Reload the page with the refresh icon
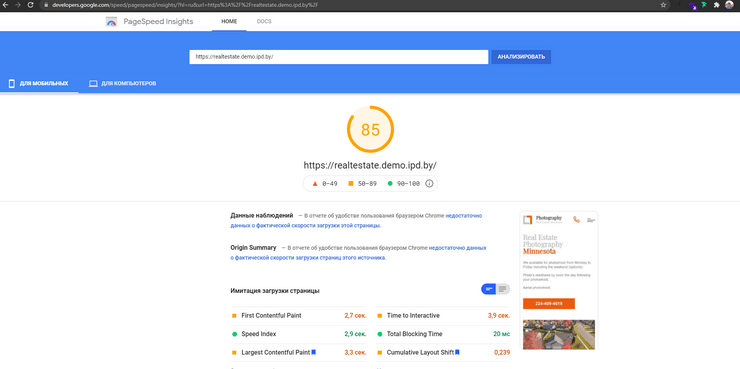740x369 pixels. point(31,5)
